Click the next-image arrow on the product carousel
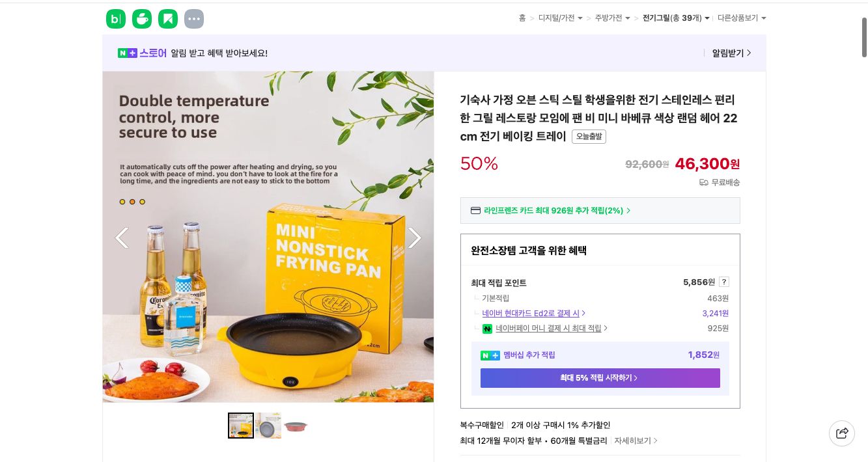This screenshot has width=868, height=462. tap(415, 238)
